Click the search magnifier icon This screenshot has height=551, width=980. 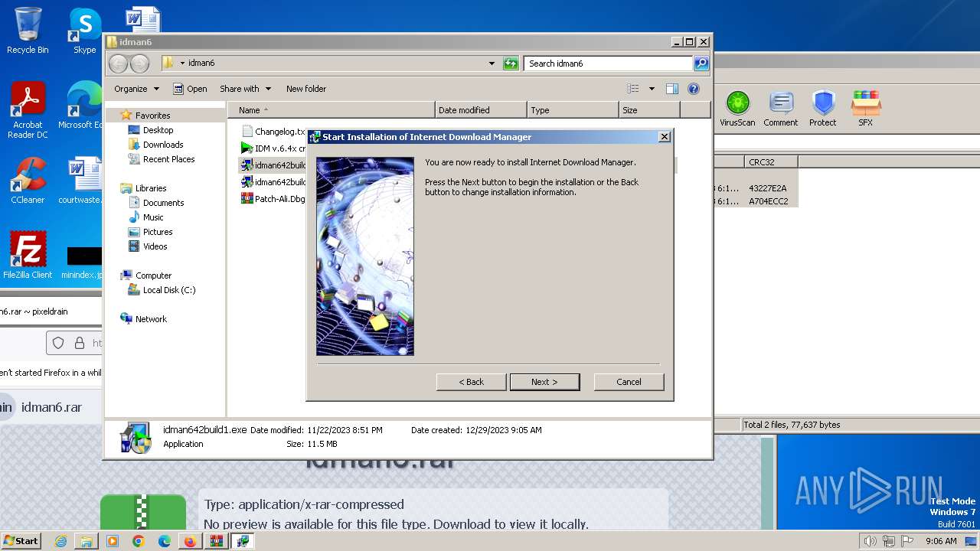pyautogui.click(x=701, y=64)
